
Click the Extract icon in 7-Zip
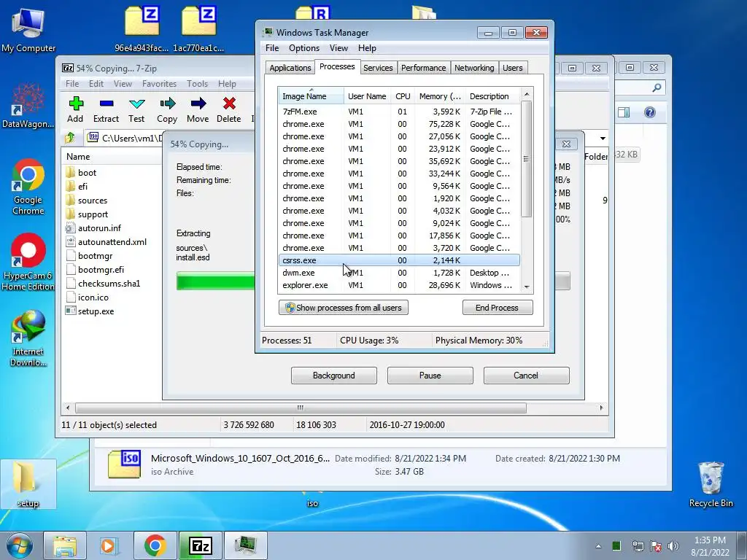[x=106, y=109]
